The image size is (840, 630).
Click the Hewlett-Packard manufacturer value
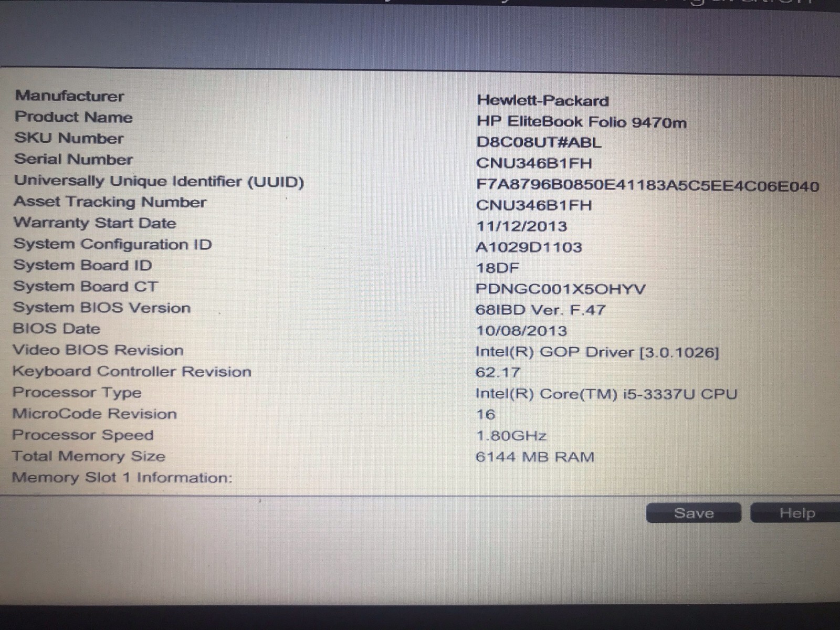pyautogui.click(x=543, y=100)
